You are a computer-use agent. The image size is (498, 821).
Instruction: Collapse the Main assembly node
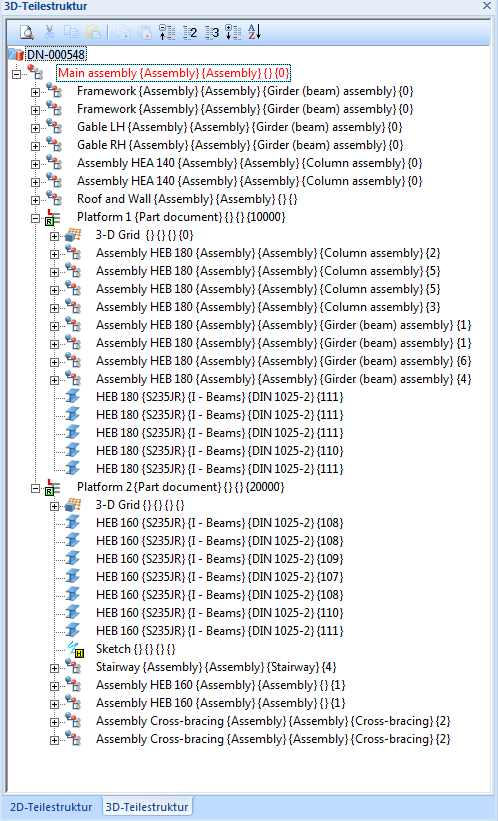point(16,74)
